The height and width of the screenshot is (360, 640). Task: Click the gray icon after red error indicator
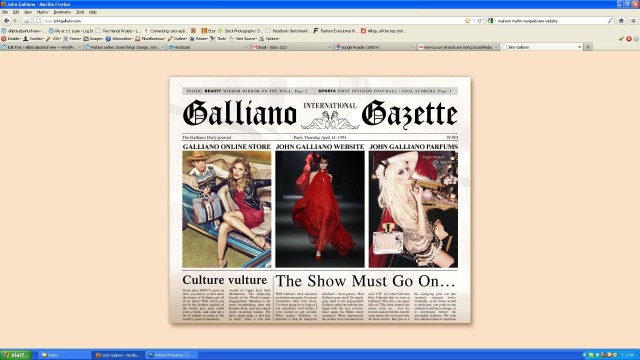point(636,39)
